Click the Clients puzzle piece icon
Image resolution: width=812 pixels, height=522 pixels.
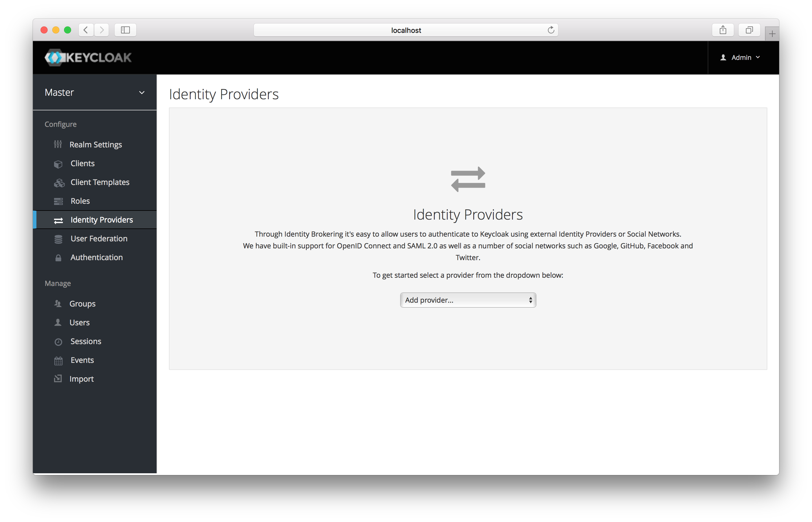coord(57,163)
